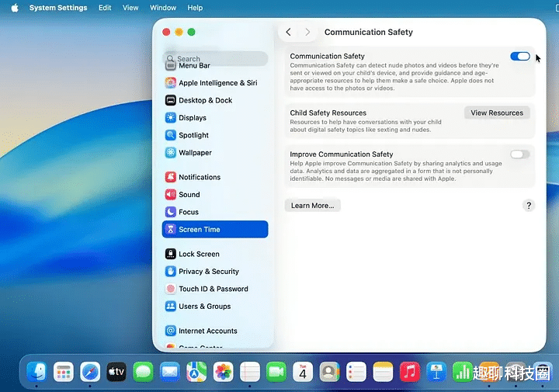Open Spotlight settings in sidebar
Image resolution: width=559 pixels, height=392 pixels.
pos(214,135)
